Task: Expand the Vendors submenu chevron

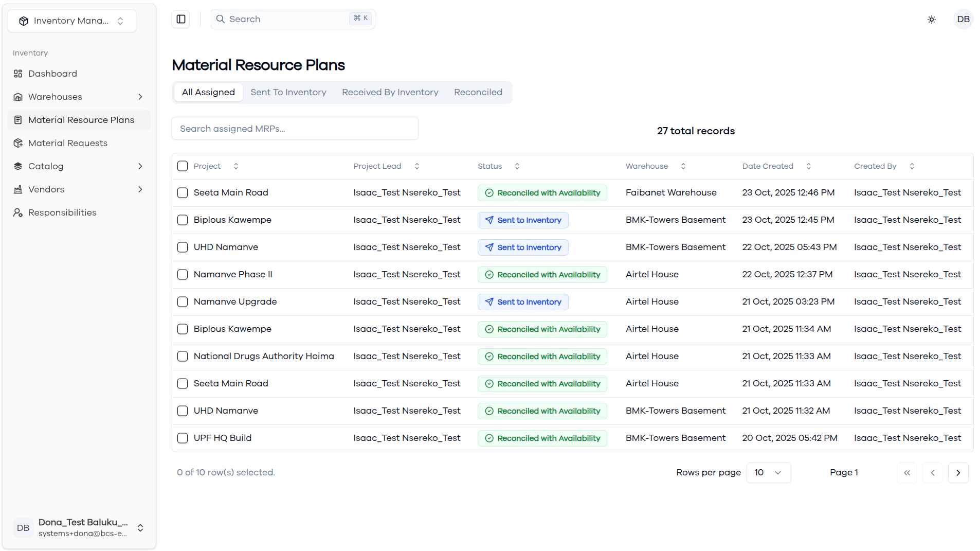Action: (x=140, y=189)
